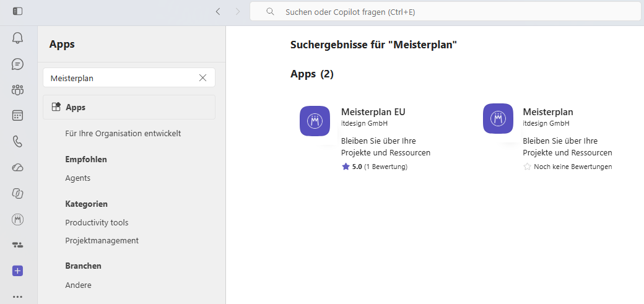Screen dimensions: 644x304
Task: Open the Meisterplan app title without EU
Action: click(x=548, y=112)
